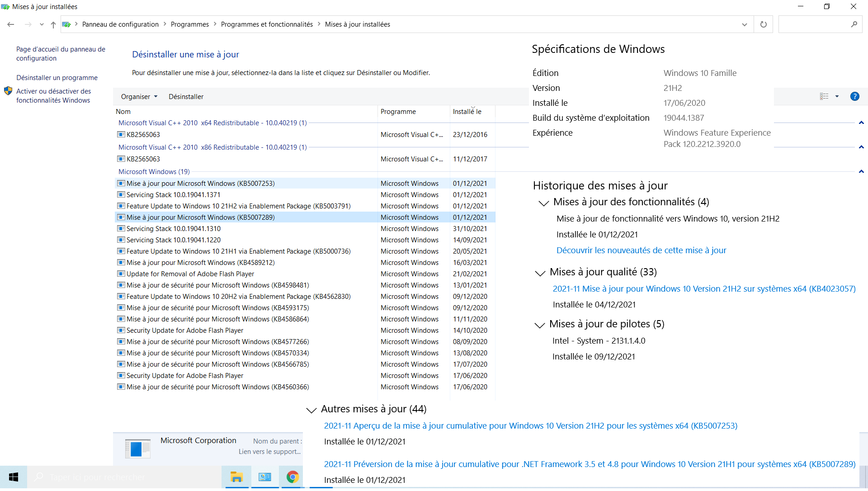This screenshot has width=868, height=491.
Task: Open Page d'accueil du panneau de configuration
Action: click(61, 54)
